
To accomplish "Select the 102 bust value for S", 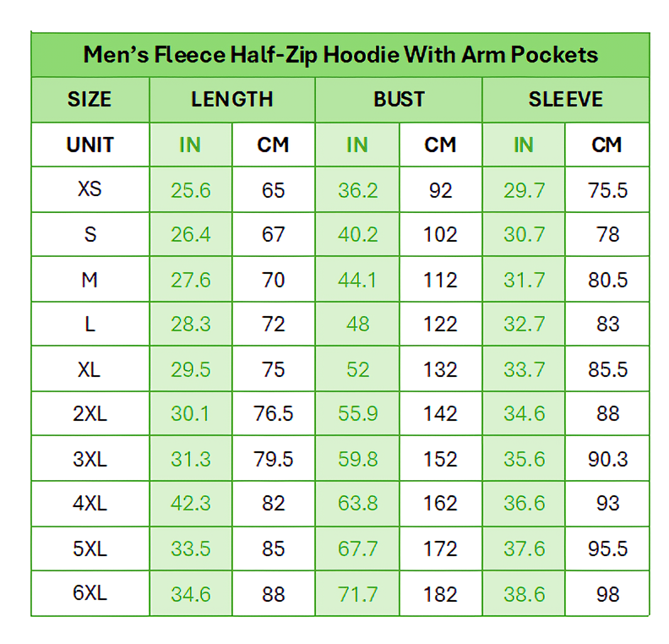I will [440, 235].
